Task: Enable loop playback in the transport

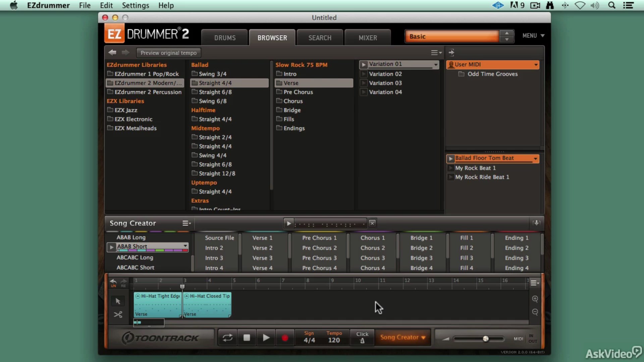Action: tap(227, 338)
